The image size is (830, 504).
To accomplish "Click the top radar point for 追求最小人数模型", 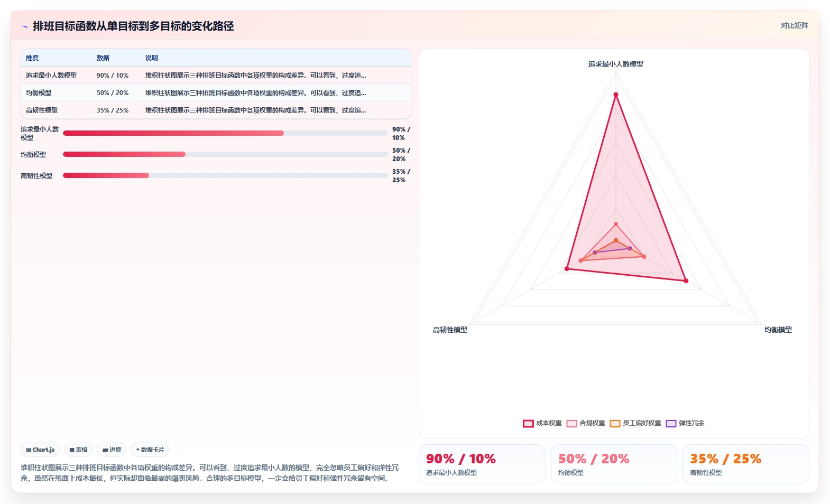I will (615, 95).
